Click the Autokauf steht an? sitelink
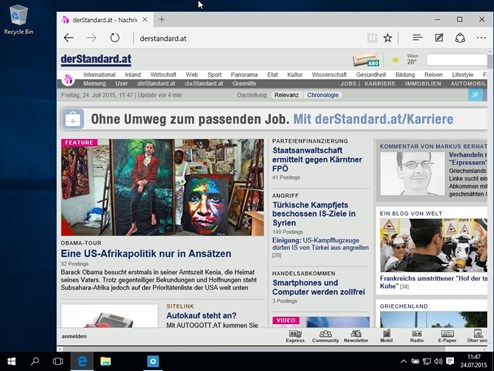494x371 pixels. [201, 315]
